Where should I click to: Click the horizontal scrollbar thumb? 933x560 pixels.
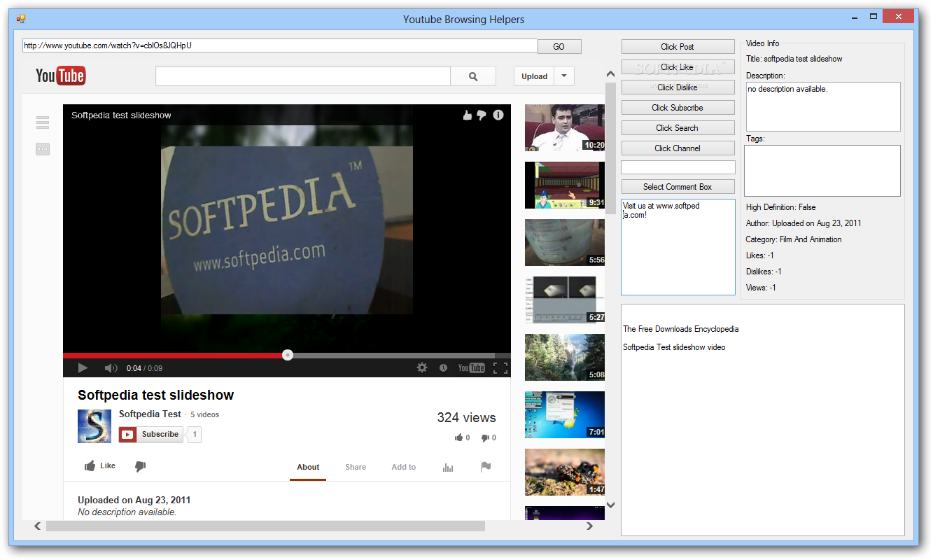266,526
